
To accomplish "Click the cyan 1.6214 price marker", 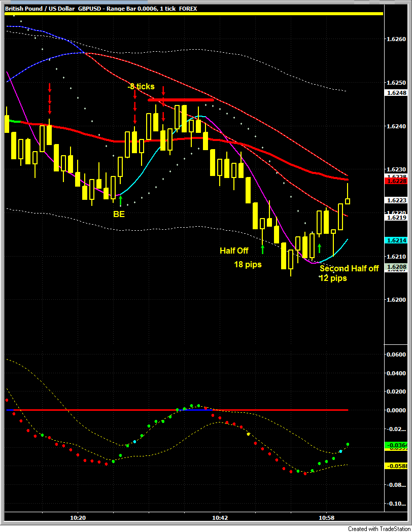I will (x=396, y=240).
